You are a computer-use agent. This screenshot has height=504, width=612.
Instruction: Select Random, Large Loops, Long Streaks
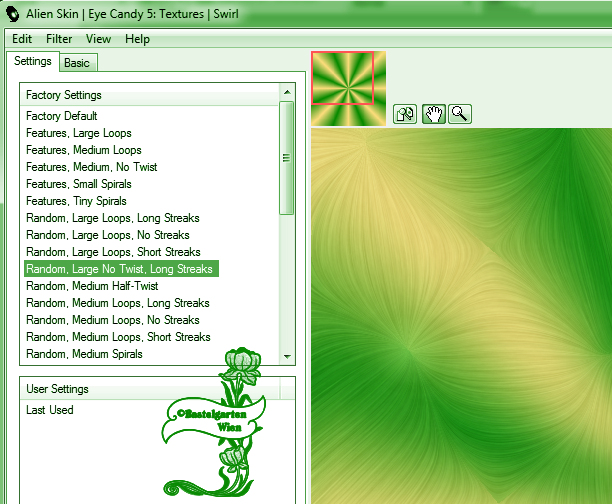pos(113,218)
